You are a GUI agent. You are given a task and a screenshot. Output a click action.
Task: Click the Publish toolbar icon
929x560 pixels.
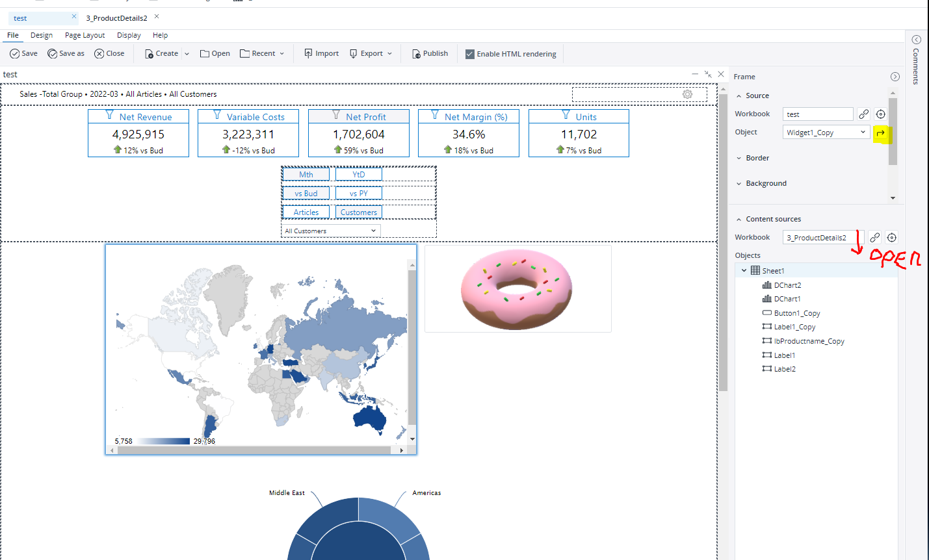(417, 54)
